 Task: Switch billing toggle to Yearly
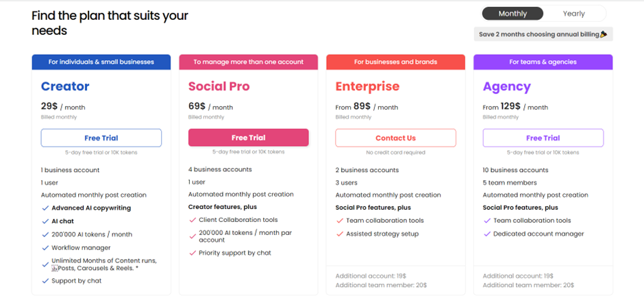pos(573,14)
